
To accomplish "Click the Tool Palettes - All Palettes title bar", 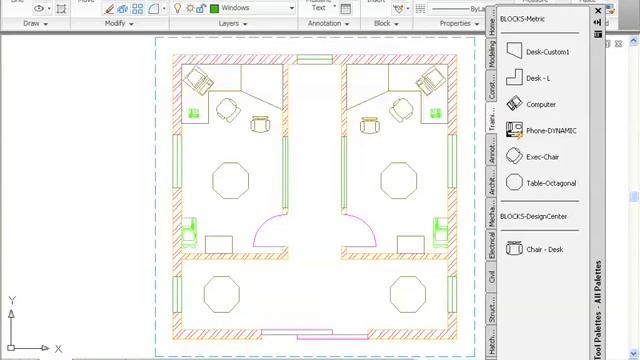I will point(598,309).
